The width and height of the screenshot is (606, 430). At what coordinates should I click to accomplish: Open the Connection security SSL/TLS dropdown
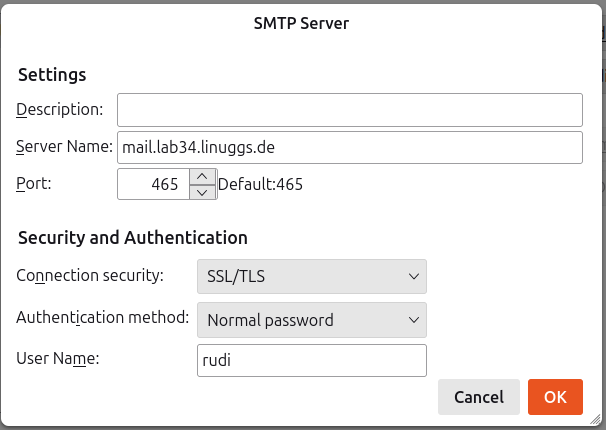click(311, 275)
